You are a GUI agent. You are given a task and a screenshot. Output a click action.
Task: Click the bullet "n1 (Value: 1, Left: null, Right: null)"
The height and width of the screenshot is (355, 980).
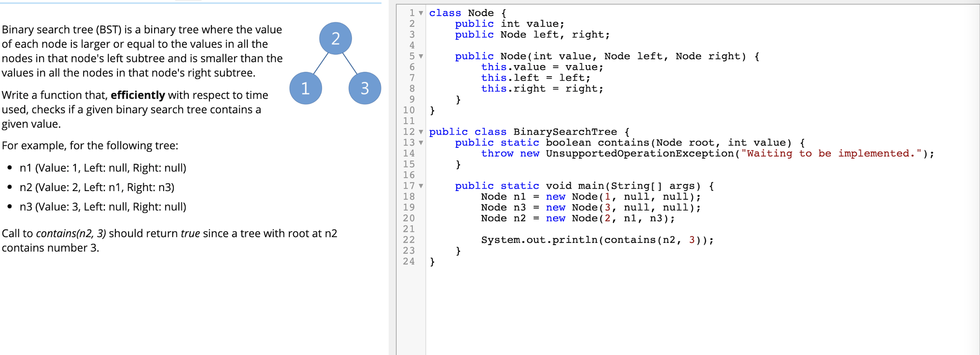coord(103,168)
